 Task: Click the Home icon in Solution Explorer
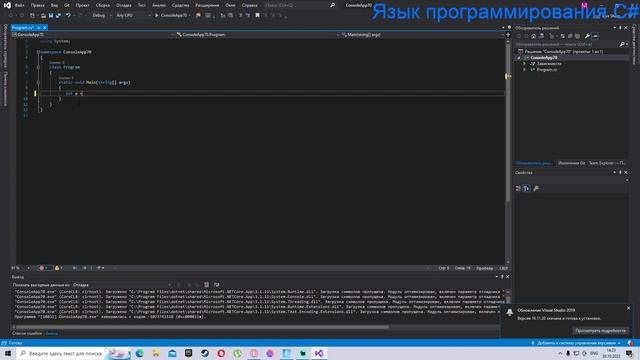533,36
